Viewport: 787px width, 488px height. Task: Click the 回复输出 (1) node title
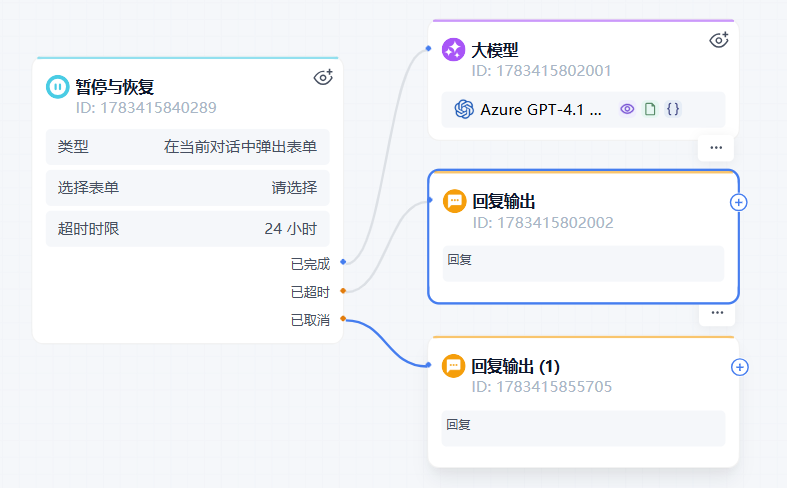click(515, 367)
